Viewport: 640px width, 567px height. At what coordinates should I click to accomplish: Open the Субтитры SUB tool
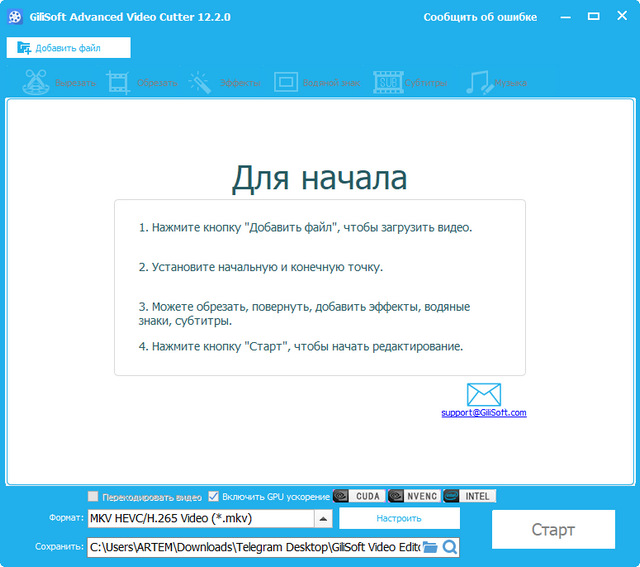(x=410, y=82)
